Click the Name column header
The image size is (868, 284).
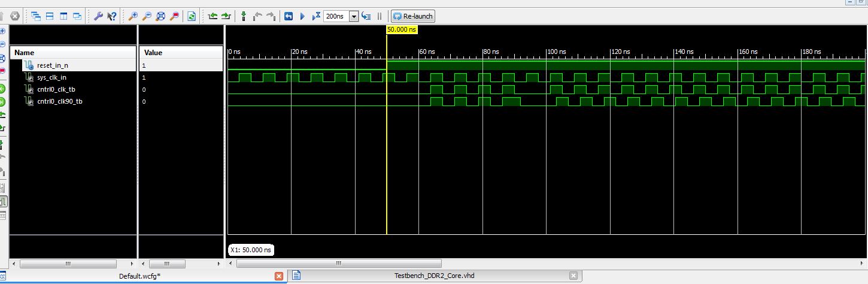[74, 52]
